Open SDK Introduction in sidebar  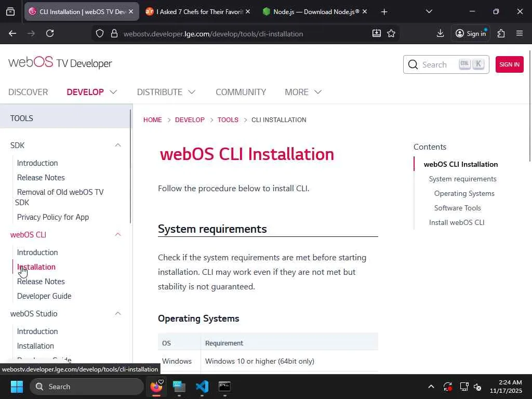[37, 163]
